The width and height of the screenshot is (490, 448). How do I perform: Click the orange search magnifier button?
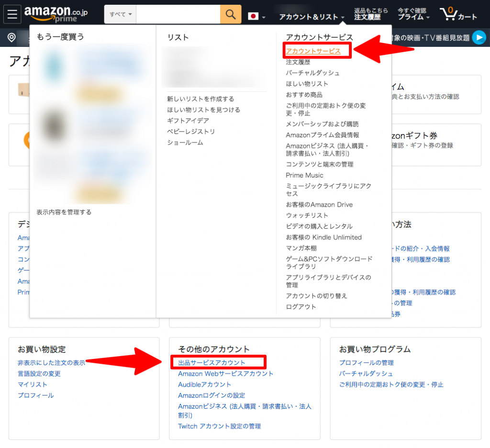coord(231,14)
